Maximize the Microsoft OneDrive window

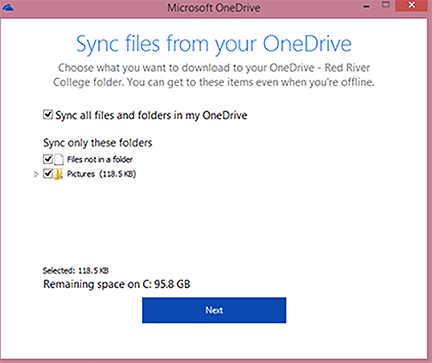(x=386, y=5)
